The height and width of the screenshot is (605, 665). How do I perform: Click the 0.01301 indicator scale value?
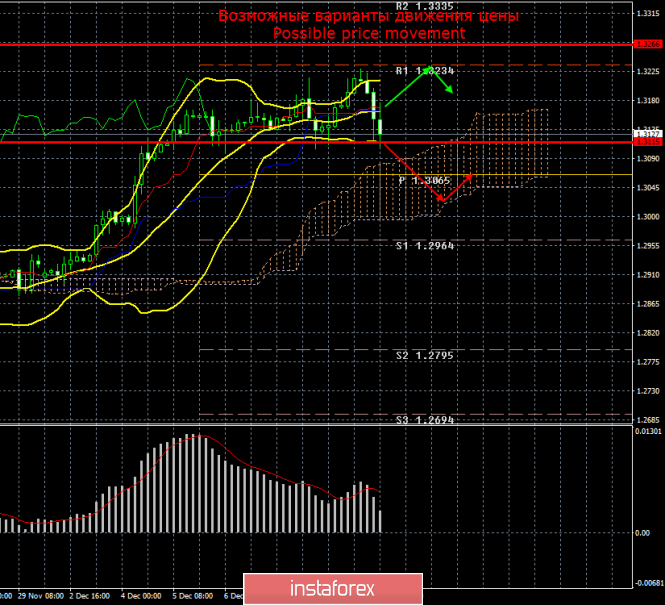coord(649,431)
